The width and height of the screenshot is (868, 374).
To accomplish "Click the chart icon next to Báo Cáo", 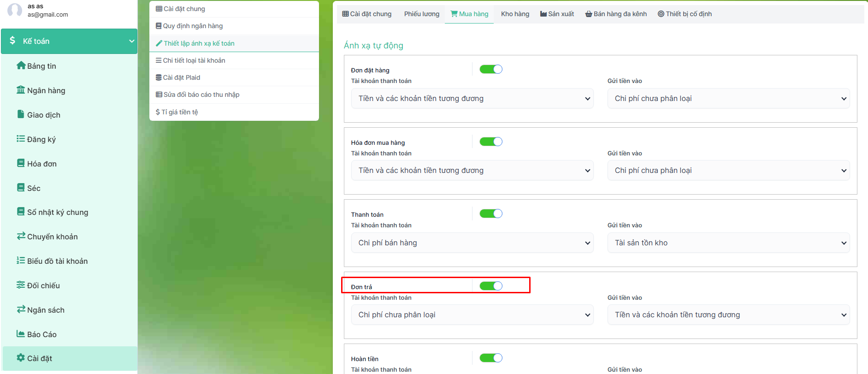I will point(21,334).
